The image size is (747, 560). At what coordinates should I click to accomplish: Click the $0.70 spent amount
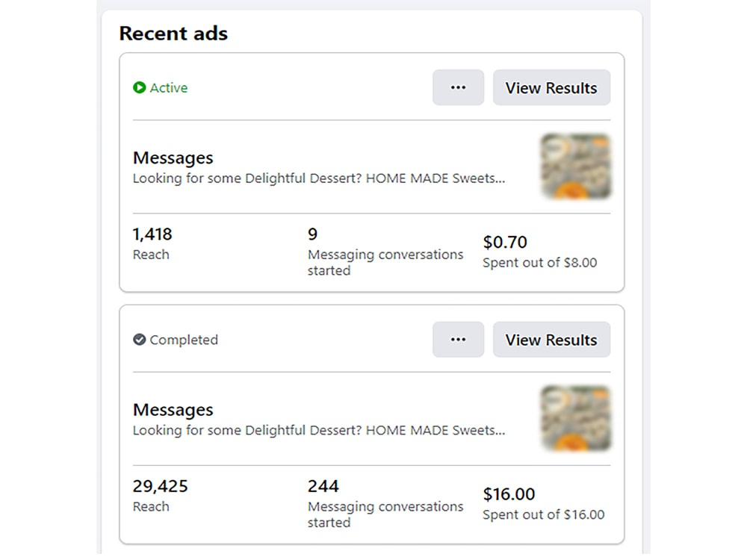[x=505, y=243]
